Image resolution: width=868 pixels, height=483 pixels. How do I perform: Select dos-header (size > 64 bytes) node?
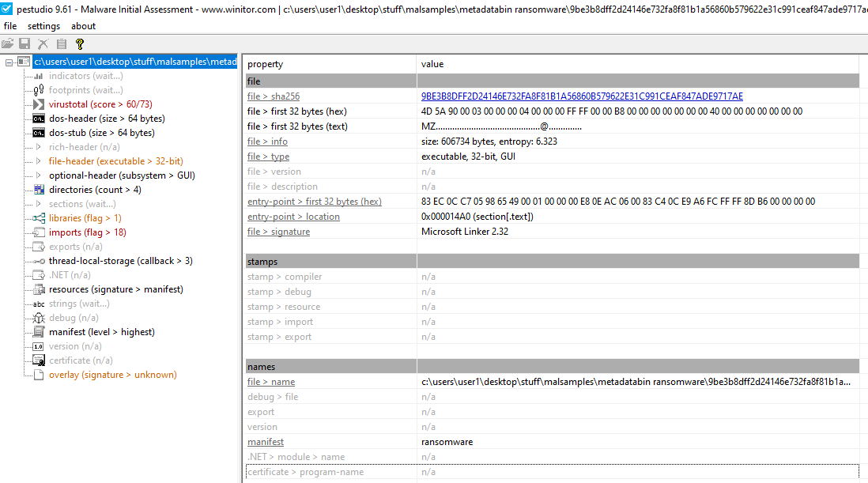pyautogui.click(x=107, y=119)
